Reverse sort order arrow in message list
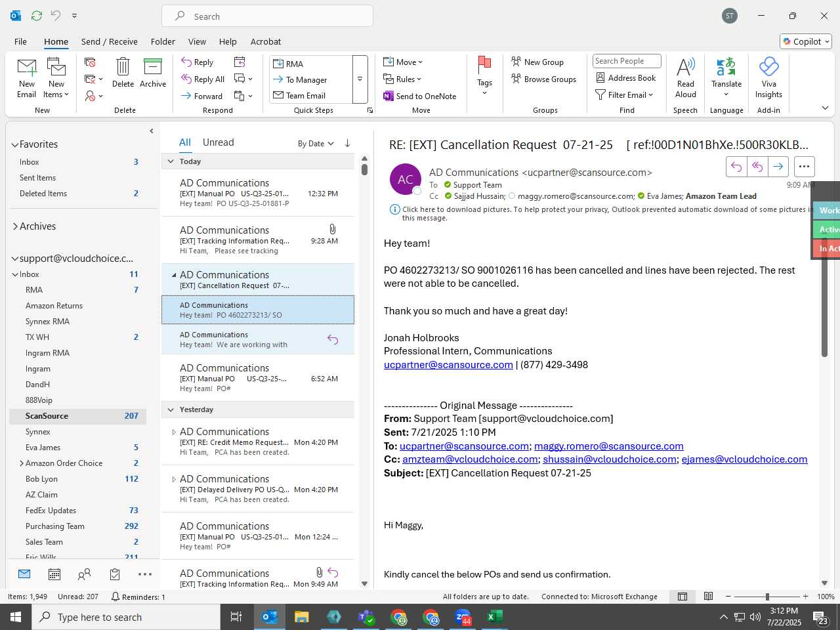 point(347,143)
